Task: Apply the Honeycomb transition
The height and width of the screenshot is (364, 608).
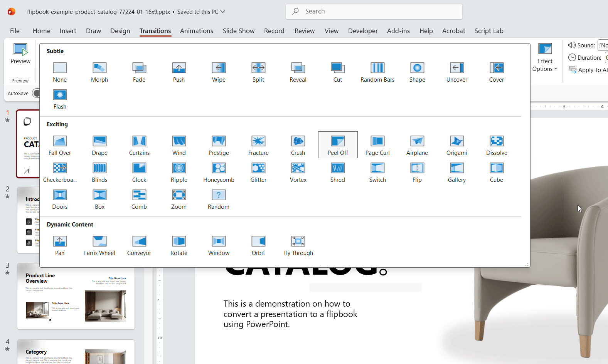Action: (x=219, y=172)
